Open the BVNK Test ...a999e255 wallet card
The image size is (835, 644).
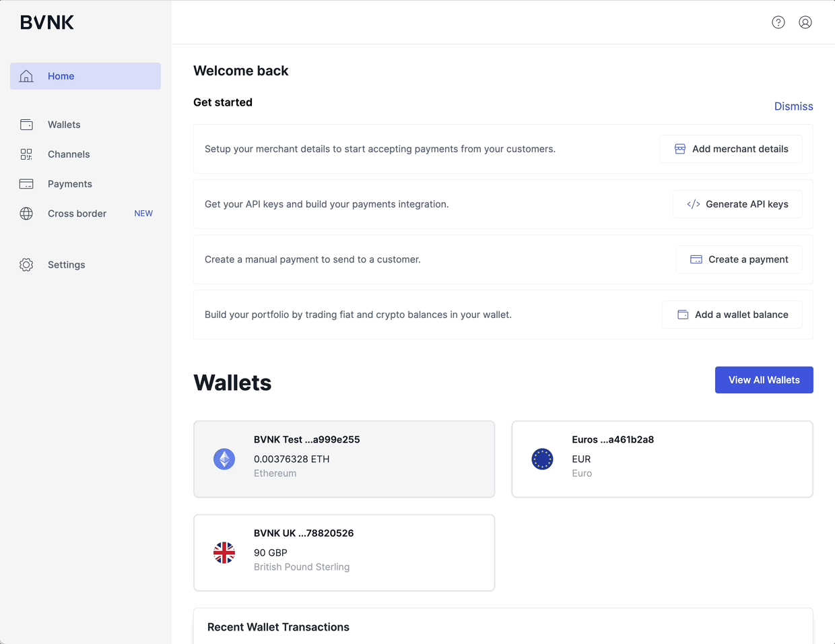click(344, 459)
